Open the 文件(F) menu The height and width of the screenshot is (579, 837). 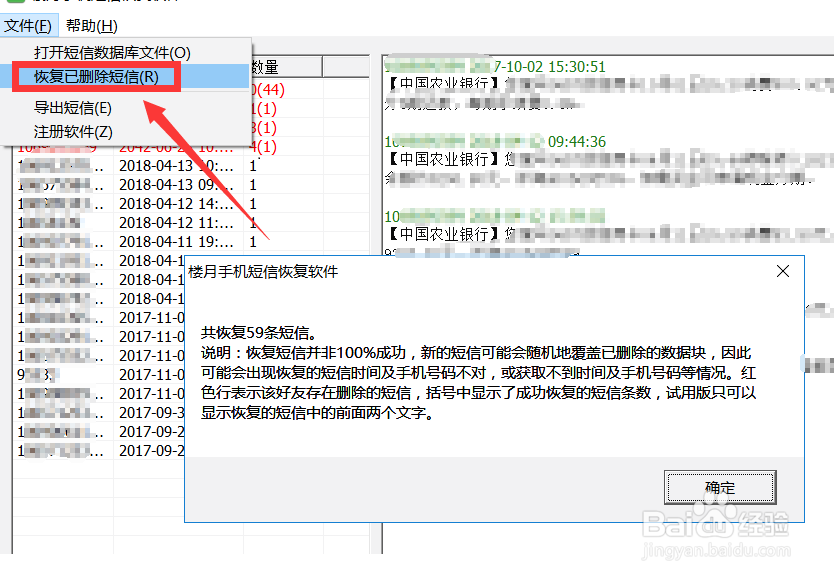[x=27, y=25]
